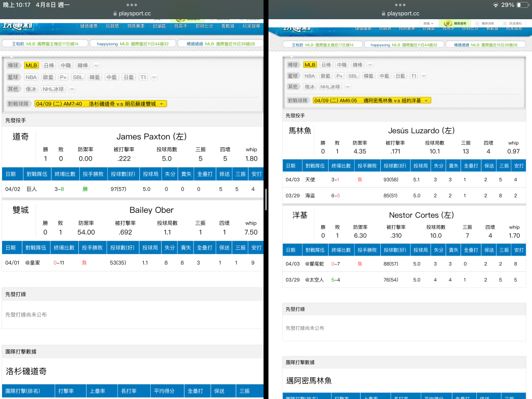Open 儲值優惠 menu in left window
Viewport: 532px width, 399px height.
click(89, 26)
